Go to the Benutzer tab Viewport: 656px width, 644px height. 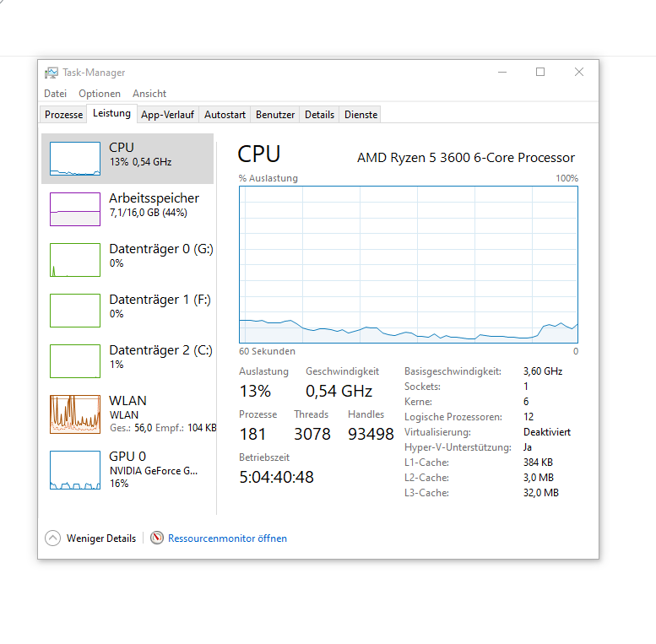(275, 115)
